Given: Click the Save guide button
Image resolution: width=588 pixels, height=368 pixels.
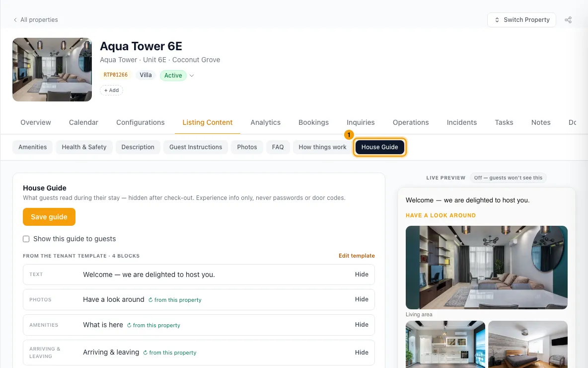Looking at the screenshot, I should click(x=49, y=217).
